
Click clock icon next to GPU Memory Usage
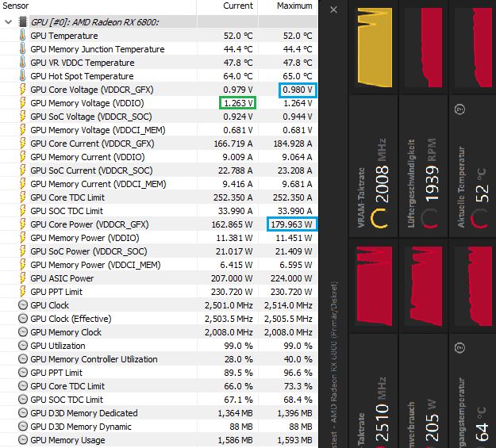(x=23, y=440)
